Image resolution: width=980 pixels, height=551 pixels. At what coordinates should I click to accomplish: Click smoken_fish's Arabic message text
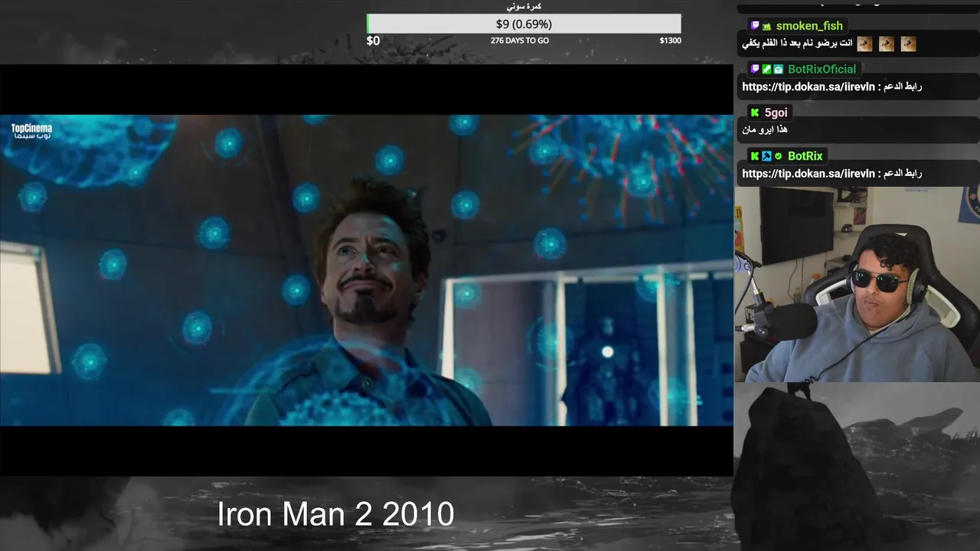pyautogui.click(x=797, y=44)
